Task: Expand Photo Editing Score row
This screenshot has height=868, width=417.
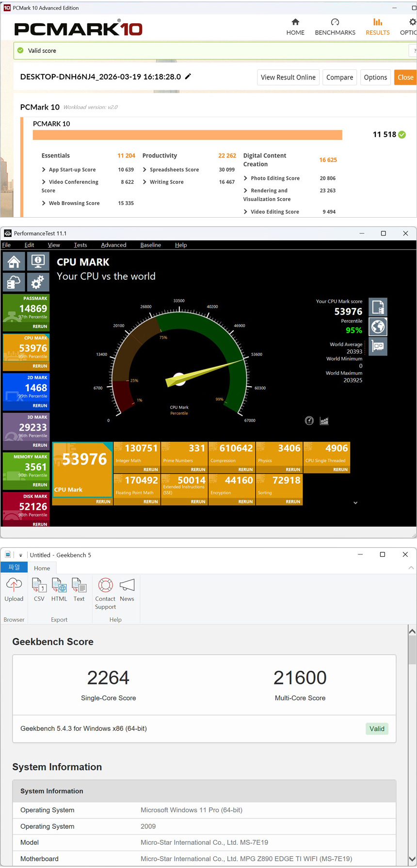Action: (x=246, y=178)
